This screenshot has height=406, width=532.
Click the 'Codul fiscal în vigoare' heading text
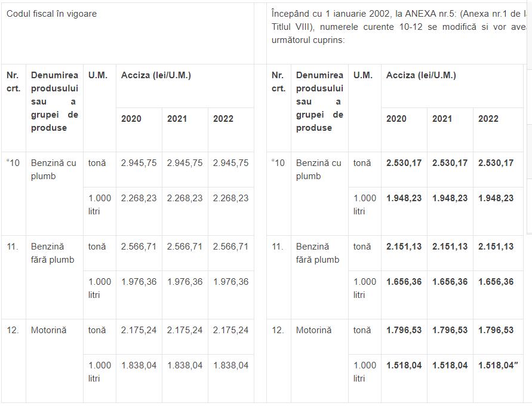(x=51, y=14)
